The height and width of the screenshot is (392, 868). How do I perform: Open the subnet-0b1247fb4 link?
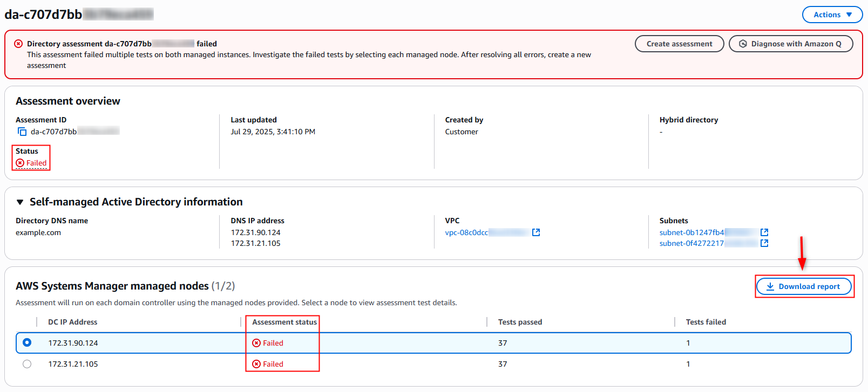(x=708, y=232)
